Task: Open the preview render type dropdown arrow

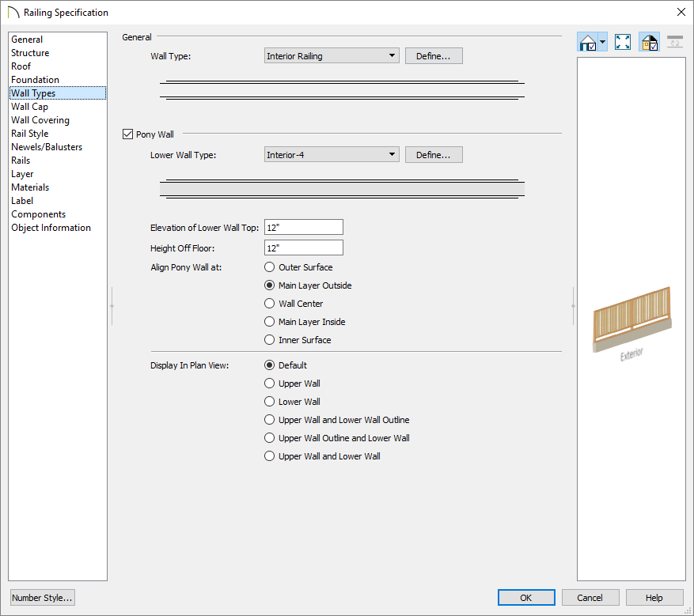Action: tap(602, 42)
